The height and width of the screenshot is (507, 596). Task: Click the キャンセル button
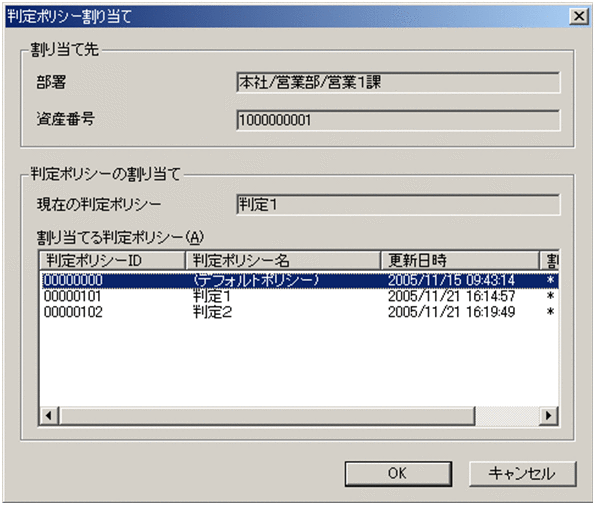click(x=523, y=474)
